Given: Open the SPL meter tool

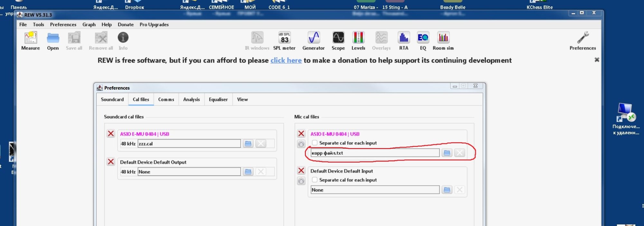Looking at the screenshot, I should 284,41.
